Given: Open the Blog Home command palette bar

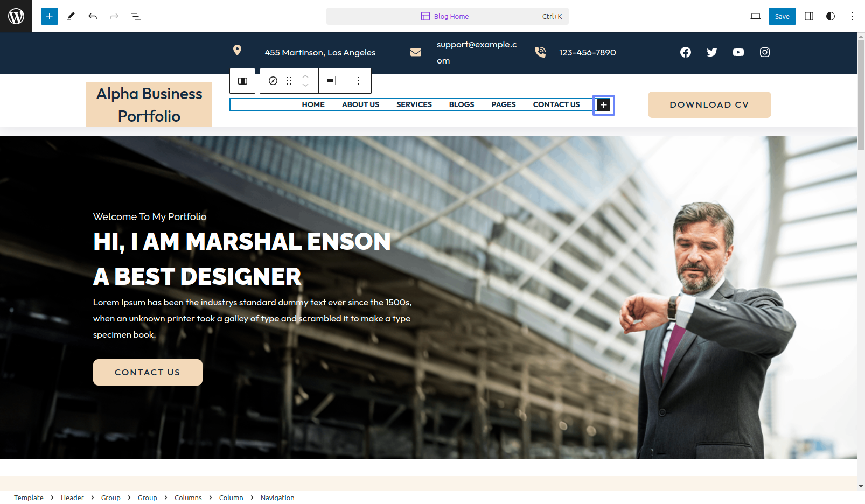Looking at the screenshot, I should pos(447,16).
